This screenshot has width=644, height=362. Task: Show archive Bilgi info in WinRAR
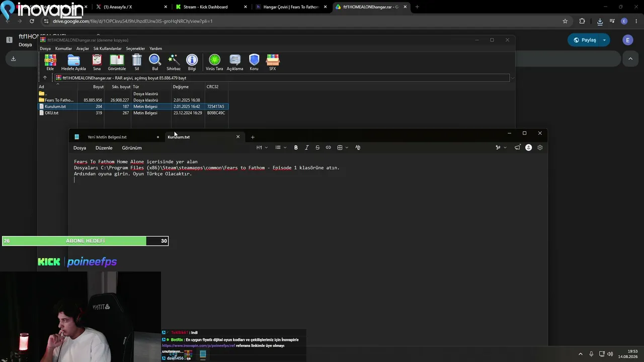192,62
